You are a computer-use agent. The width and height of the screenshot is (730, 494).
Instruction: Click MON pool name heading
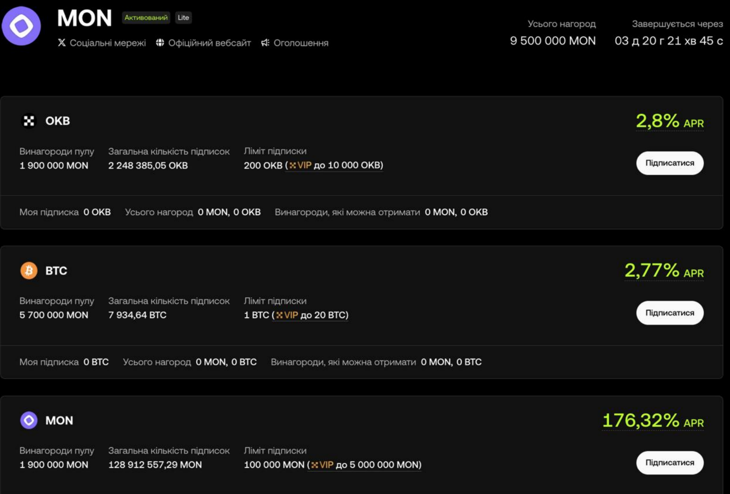point(59,421)
